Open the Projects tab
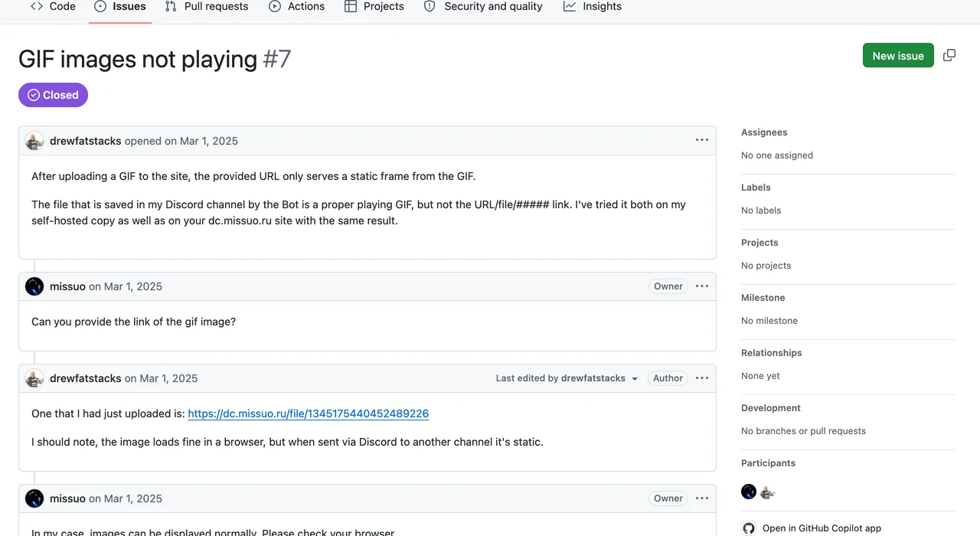980x536 pixels. (x=374, y=6)
